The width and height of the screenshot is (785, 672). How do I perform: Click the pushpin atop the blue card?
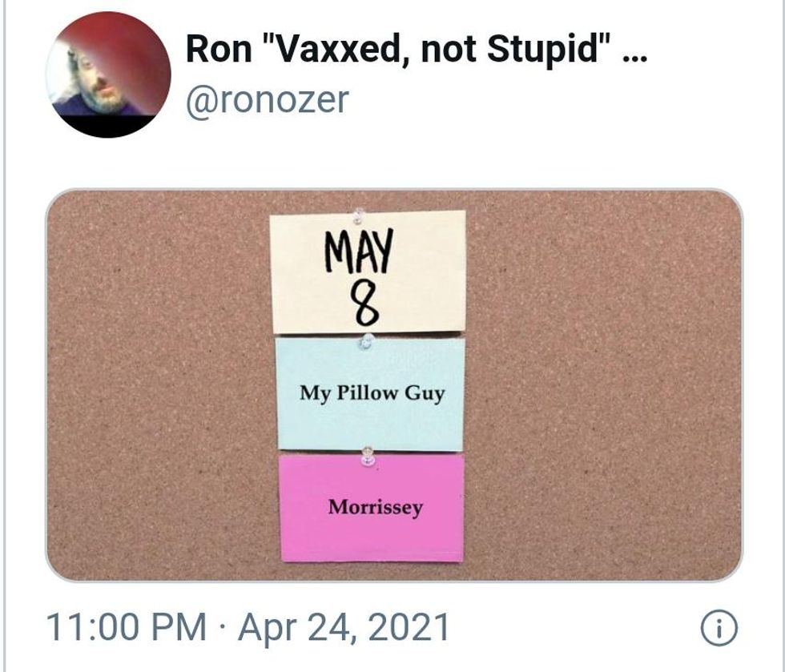(x=367, y=341)
